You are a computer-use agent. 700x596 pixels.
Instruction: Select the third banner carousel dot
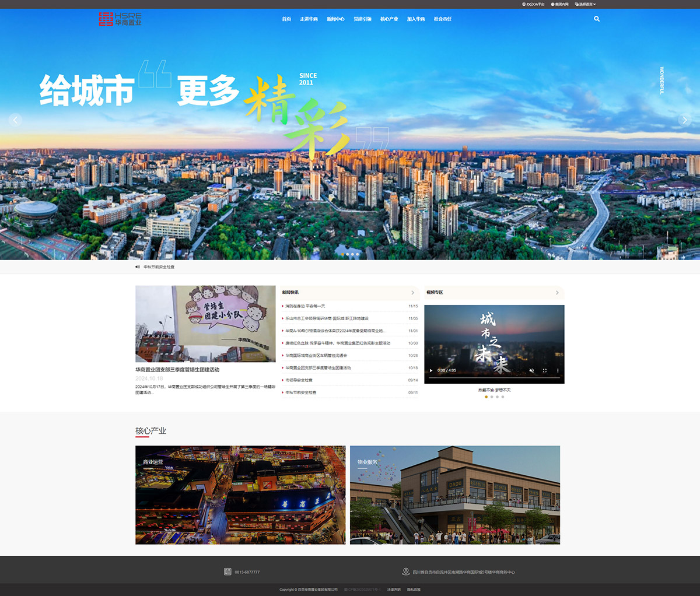coord(353,254)
